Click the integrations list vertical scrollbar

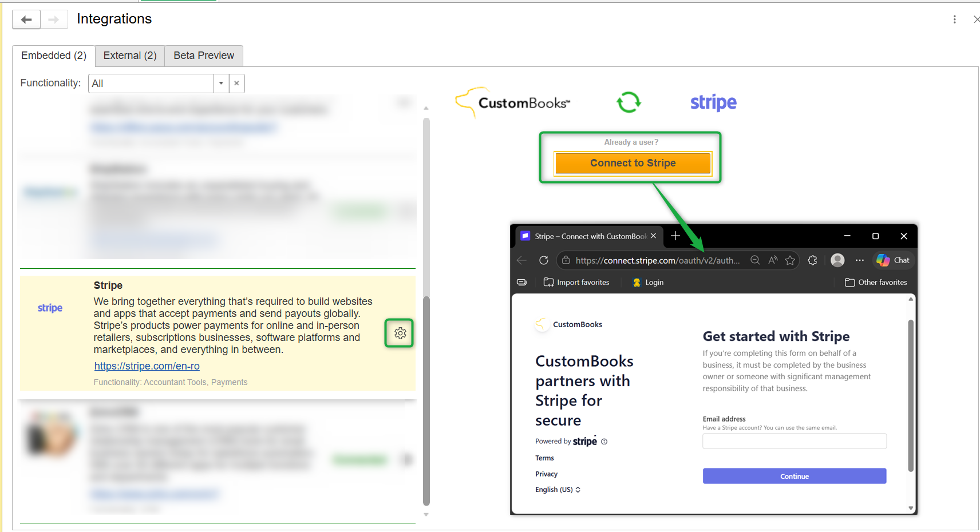pos(426,311)
